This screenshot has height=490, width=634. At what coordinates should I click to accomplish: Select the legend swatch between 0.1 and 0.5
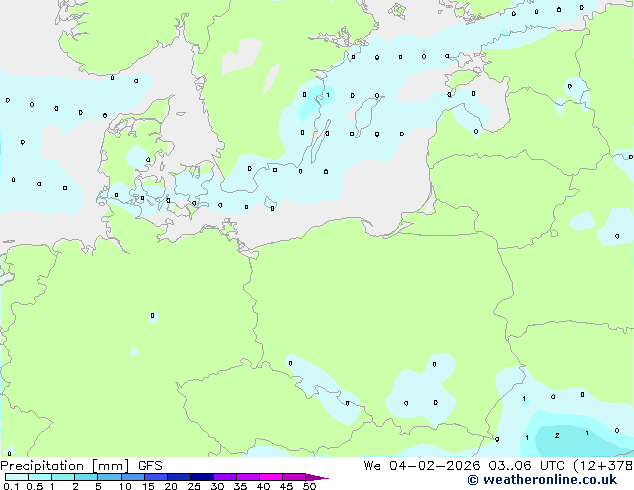pos(17,477)
